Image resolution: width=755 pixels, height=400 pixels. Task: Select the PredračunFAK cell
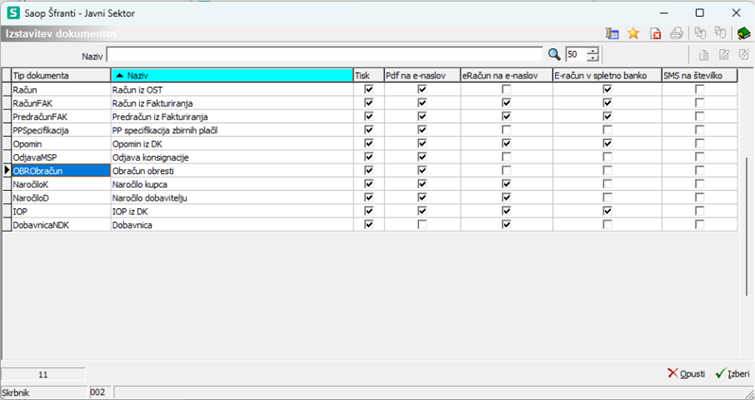click(61, 116)
